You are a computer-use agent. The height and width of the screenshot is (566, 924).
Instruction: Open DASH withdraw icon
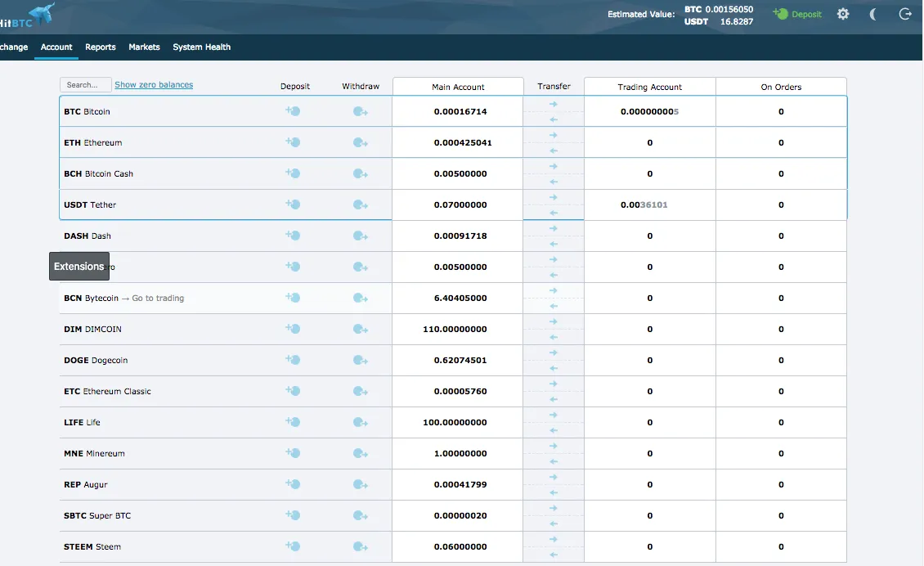(x=360, y=236)
